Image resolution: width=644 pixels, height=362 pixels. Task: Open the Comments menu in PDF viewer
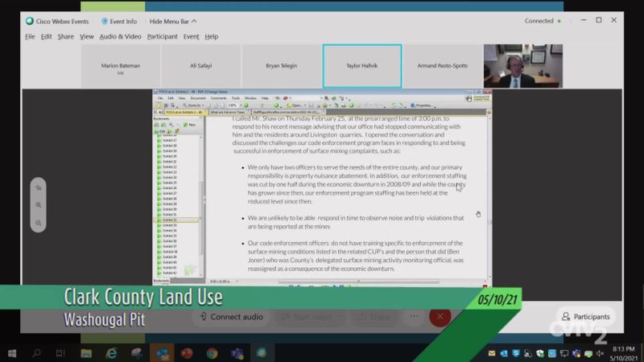[218, 98]
